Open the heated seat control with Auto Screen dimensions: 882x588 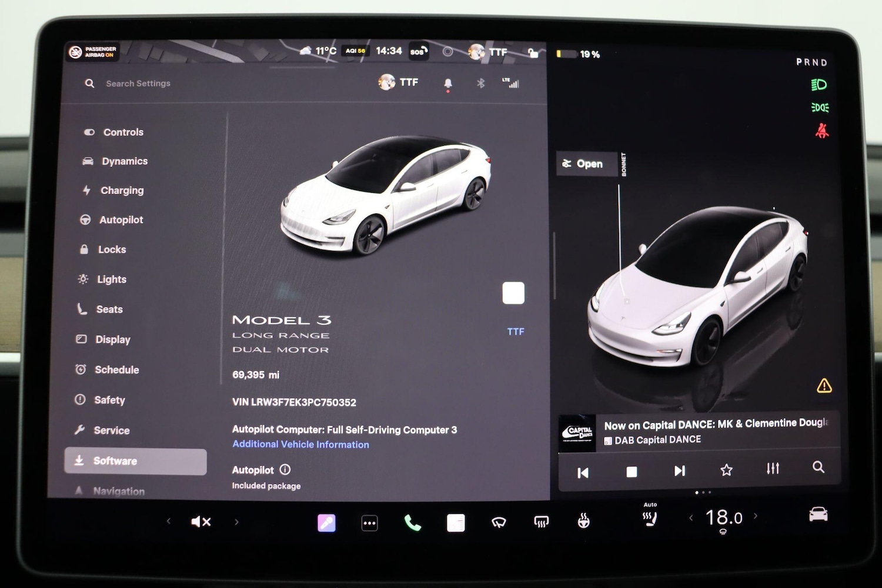coord(649,517)
